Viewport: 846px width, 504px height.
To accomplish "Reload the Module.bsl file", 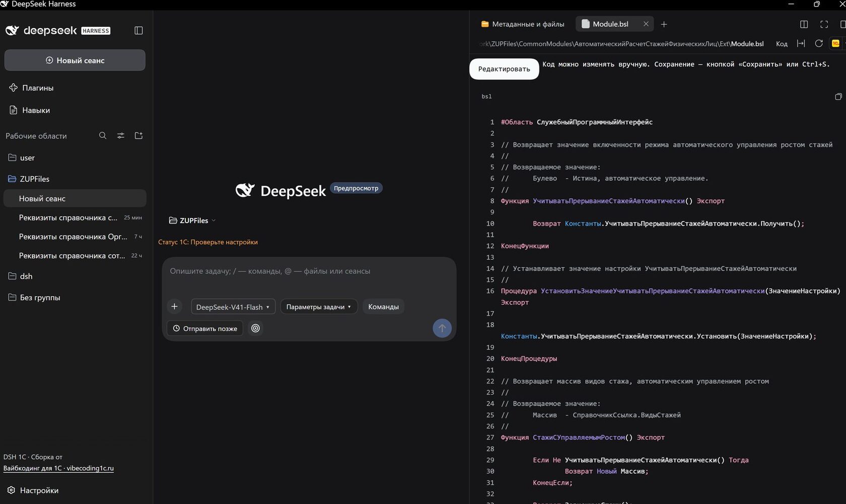I will 819,44.
